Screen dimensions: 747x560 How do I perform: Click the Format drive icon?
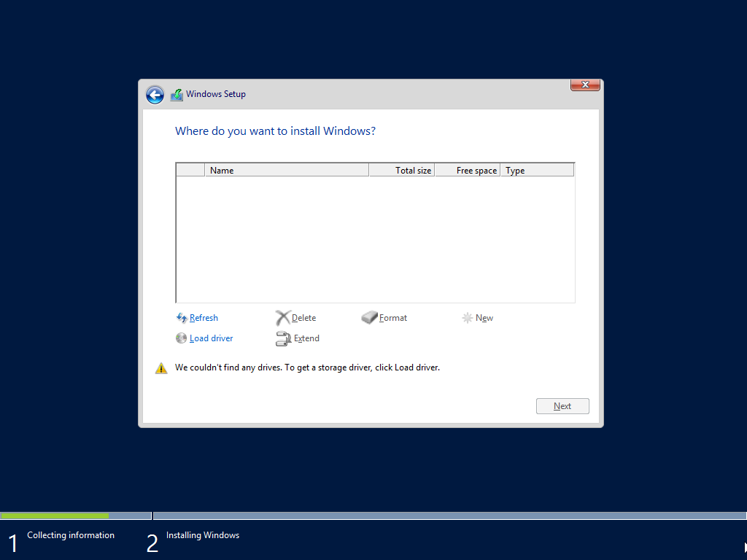[369, 318]
